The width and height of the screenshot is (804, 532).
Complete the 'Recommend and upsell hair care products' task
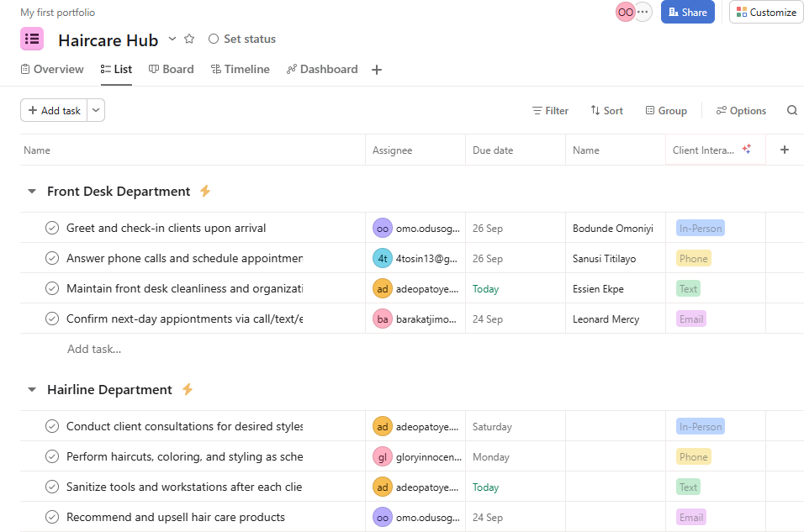tap(52, 517)
